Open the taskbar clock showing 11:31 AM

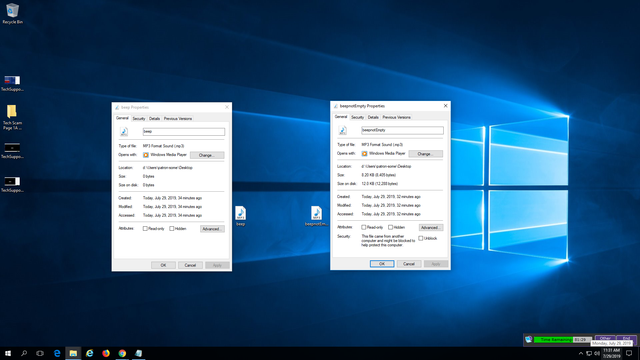[x=611, y=353]
